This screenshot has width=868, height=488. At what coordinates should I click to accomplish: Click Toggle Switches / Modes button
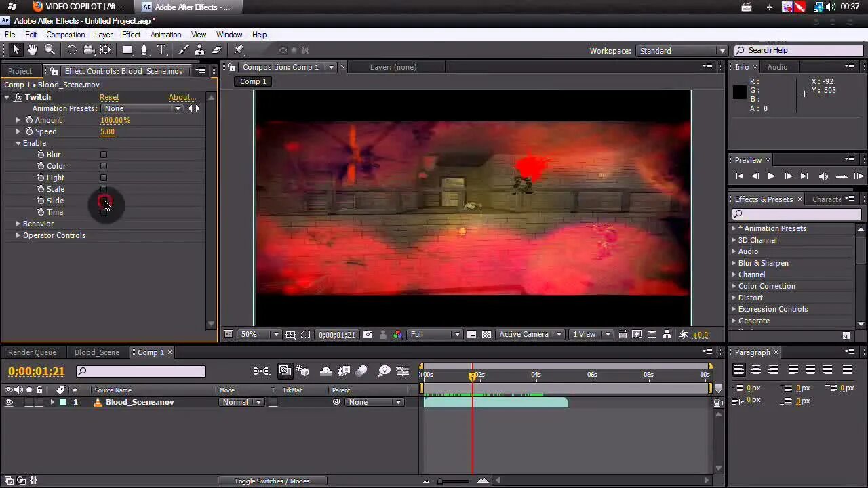coord(272,481)
